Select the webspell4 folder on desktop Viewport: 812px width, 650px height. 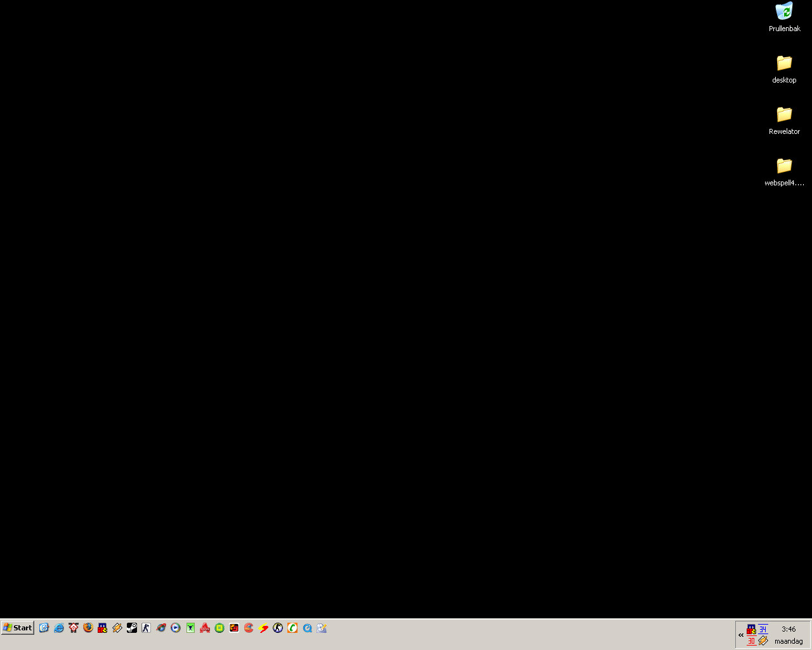click(x=785, y=171)
